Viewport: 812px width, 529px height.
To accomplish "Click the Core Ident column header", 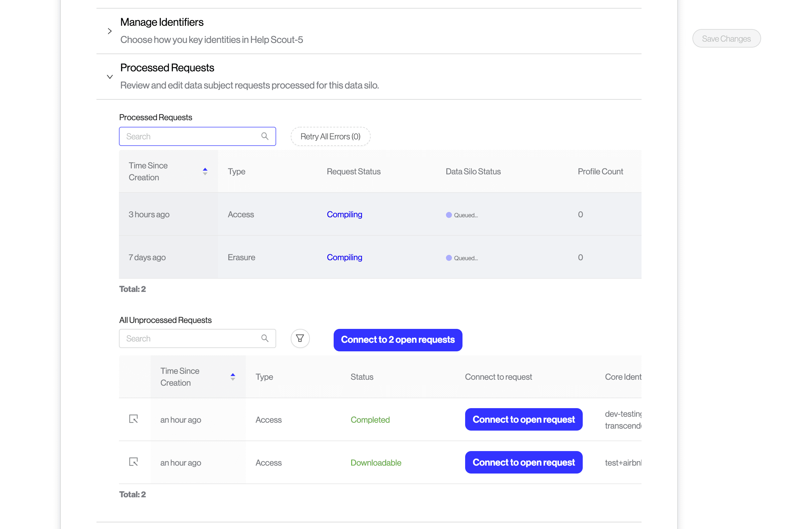I will tap(623, 376).
